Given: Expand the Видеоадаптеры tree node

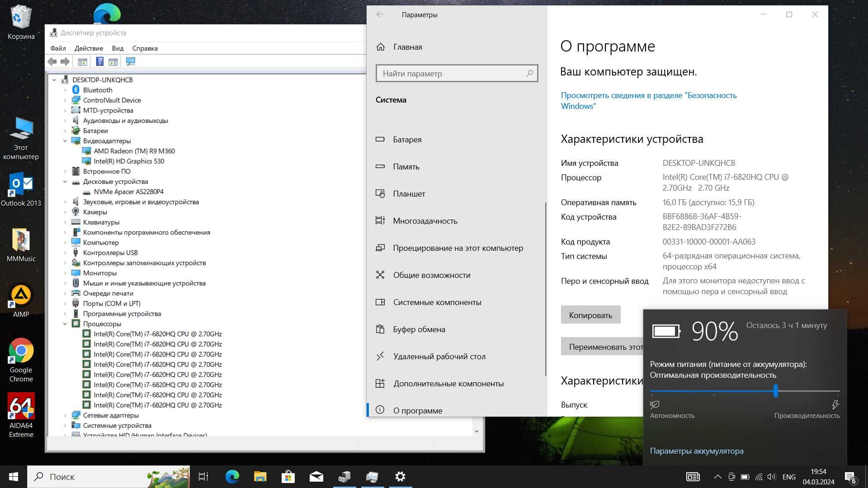Looking at the screenshot, I should tap(64, 141).
